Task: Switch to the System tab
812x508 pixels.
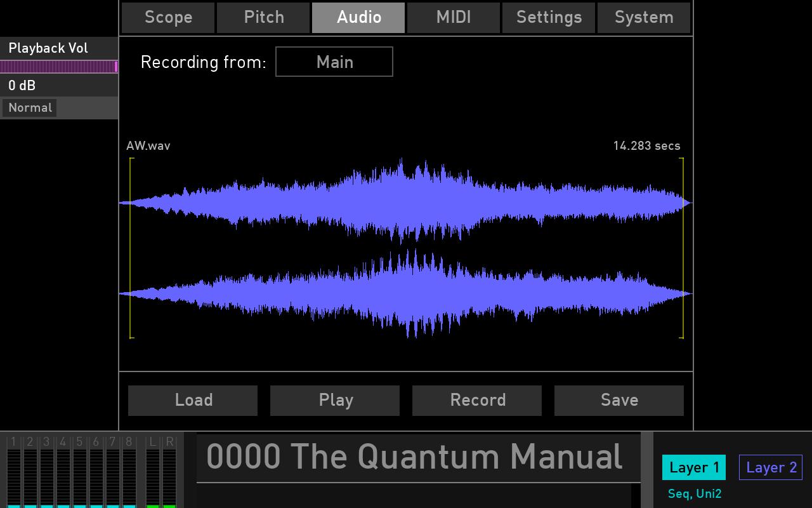Action: (x=644, y=17)
